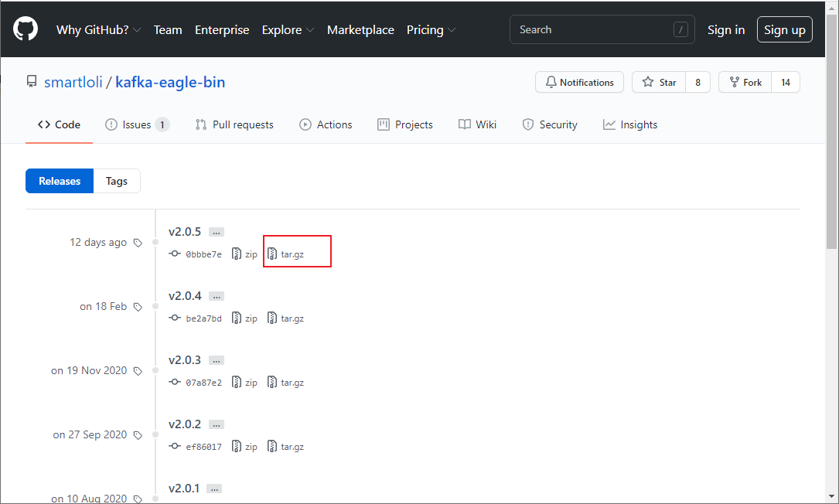Viewport: 839px width, 504px height.
Task: Switch to the Tags view
Action: (x=117, y=181)
